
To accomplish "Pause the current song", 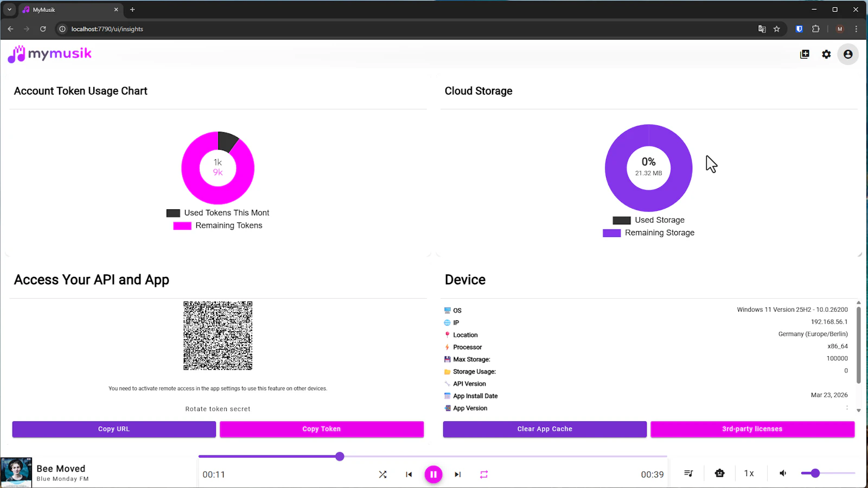I will (x=433, y=474).
